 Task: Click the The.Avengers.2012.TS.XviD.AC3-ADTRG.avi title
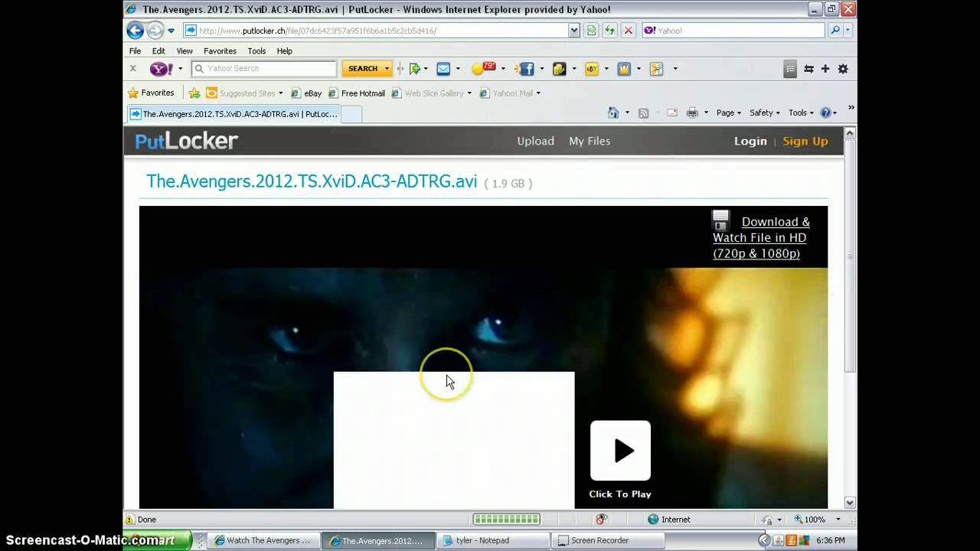pos(312,181)
